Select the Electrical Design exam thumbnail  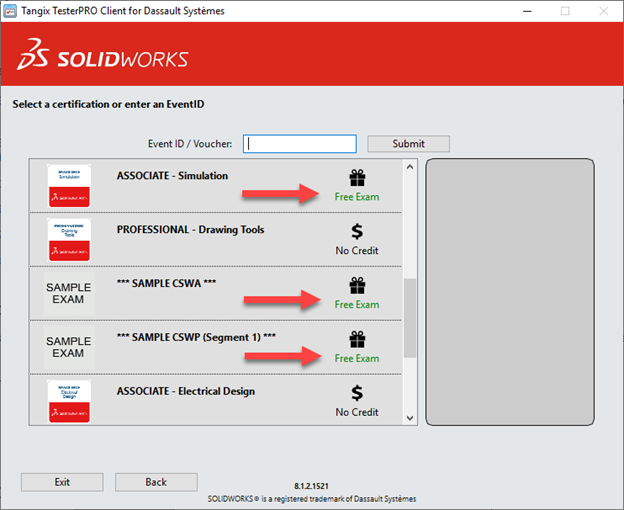tap(69, 400)
